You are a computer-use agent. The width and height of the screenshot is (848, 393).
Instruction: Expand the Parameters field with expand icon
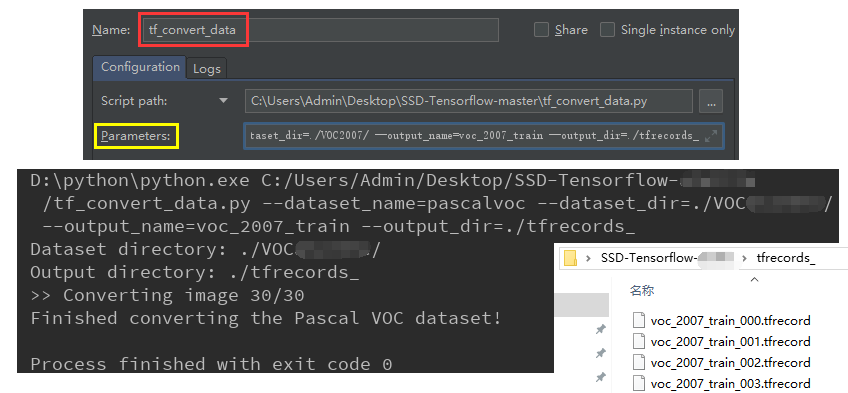711,136
